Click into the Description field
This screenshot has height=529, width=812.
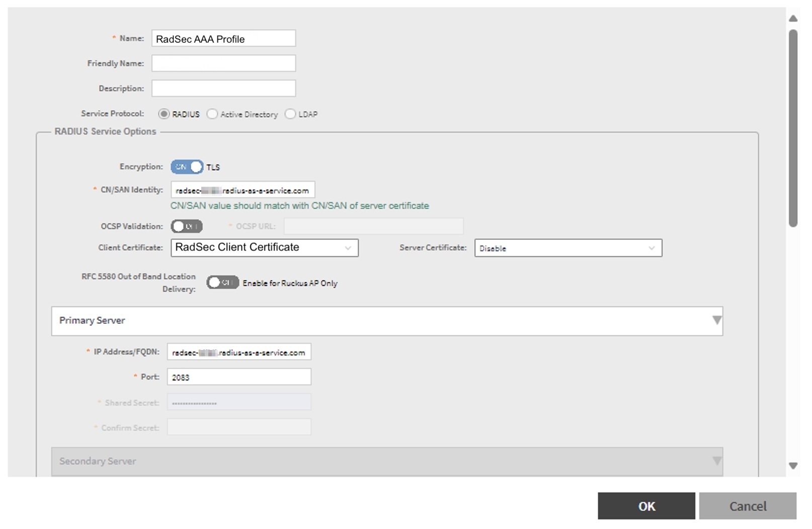pyautogui.click(x=223, y=89)
